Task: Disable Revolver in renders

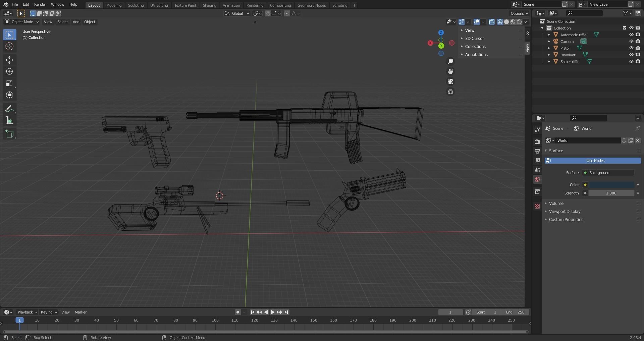Action: point(638,55)
